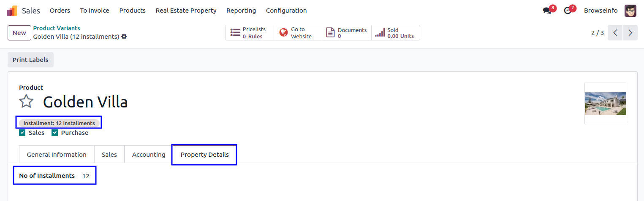Switch to the Accounting tab

click(x=149, y=155)
